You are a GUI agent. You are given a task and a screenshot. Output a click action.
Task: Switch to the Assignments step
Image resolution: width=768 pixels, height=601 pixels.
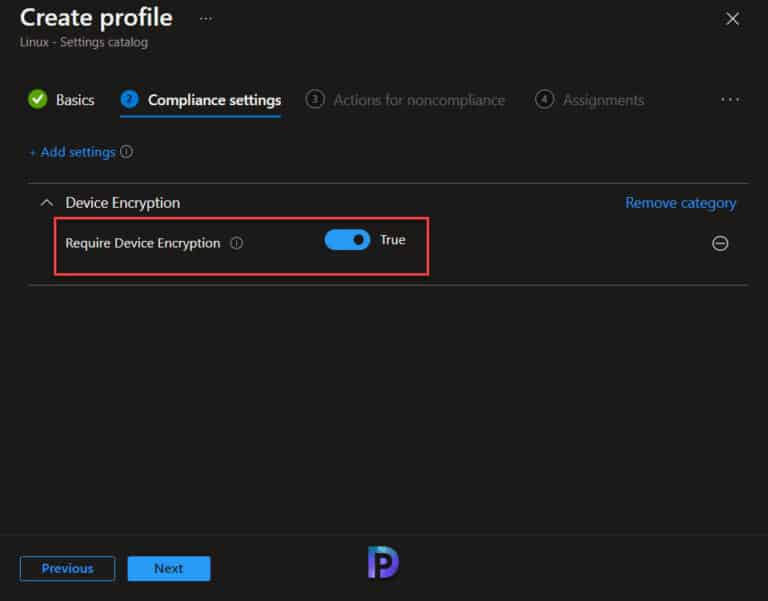click(590, 99)
